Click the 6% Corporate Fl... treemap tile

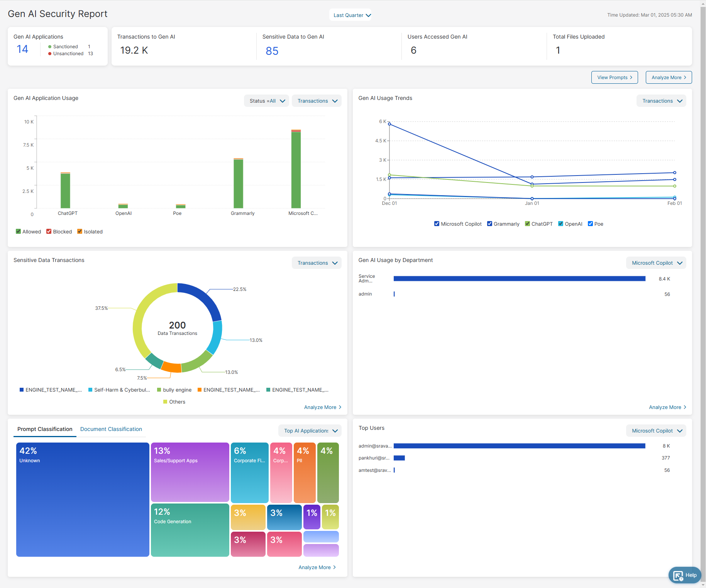point(250,473)
